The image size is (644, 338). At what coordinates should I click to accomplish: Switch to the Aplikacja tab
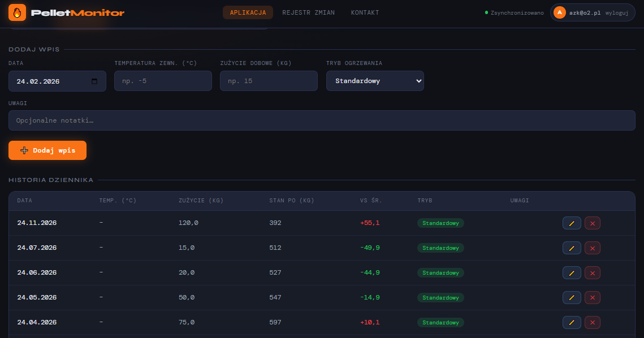248,12
